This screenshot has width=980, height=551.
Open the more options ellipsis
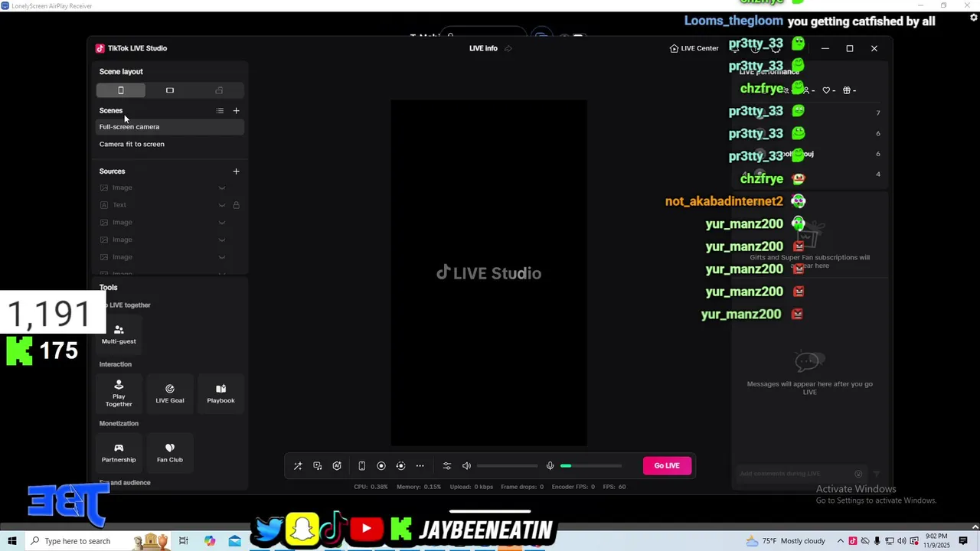click(x=420, y=466)
